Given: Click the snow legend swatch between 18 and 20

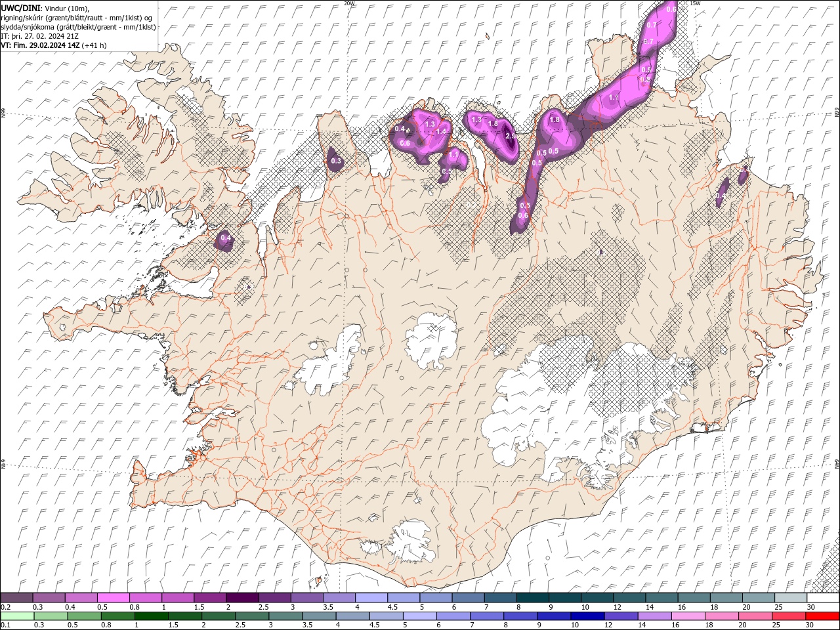Looking at the screenshot, I should (x=726, y=598).
